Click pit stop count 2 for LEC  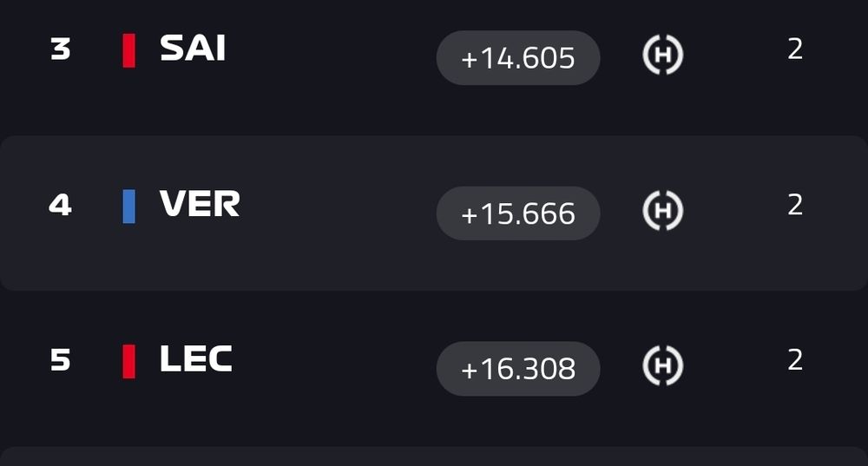[795, 360]
